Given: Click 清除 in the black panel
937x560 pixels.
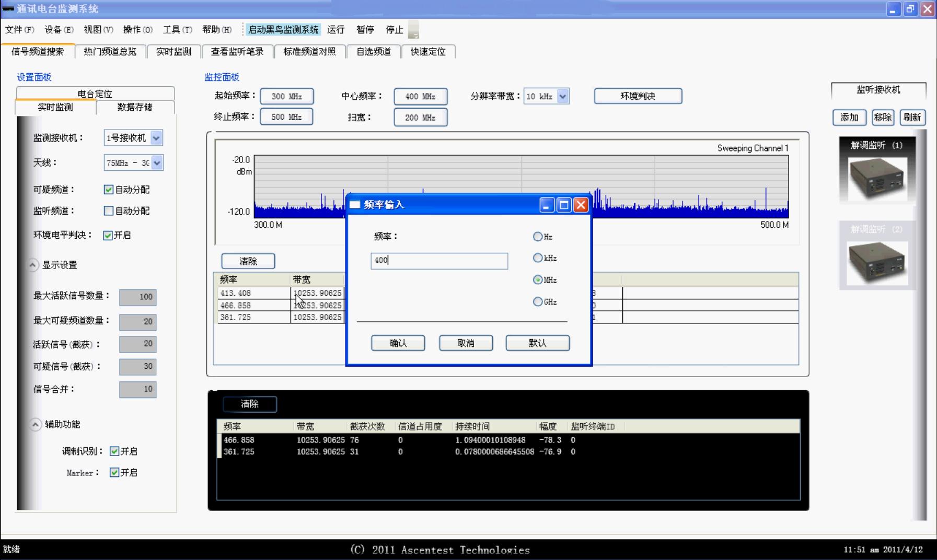Looking at the screenshot, I should (250, 404).
